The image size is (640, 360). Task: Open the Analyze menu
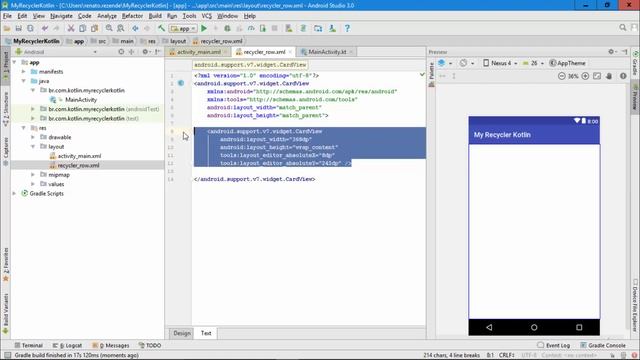(107, 16)
